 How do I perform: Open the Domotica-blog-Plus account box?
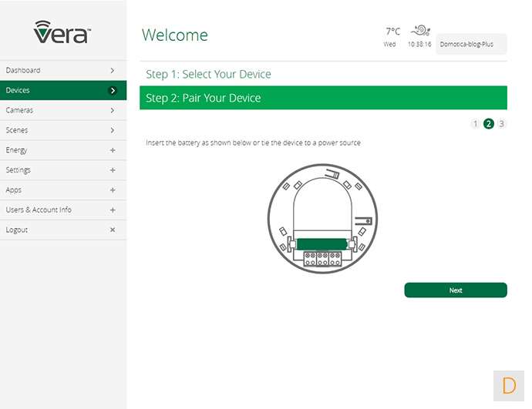[470, 44]
